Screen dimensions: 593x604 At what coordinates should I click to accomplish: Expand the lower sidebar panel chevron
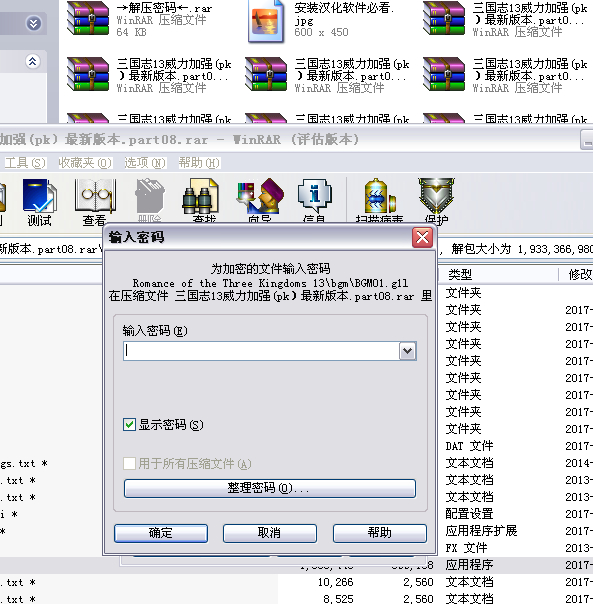pyautogui.click(x=33, y=61)
